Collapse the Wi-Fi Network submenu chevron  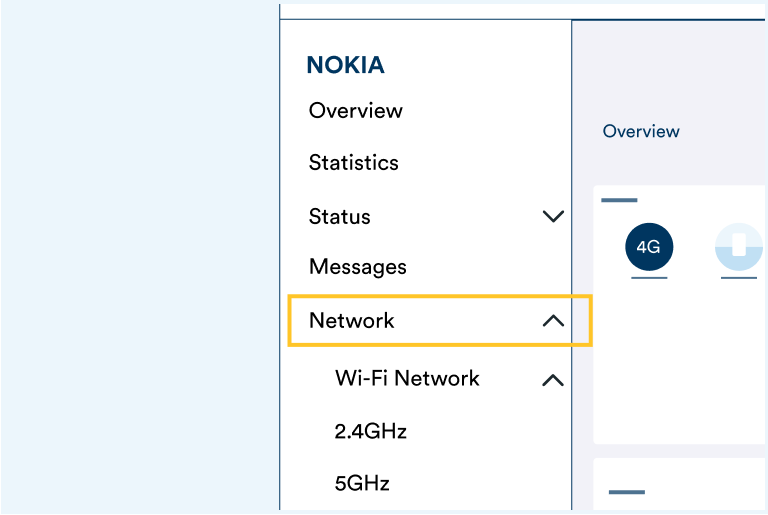click(552, 380)
